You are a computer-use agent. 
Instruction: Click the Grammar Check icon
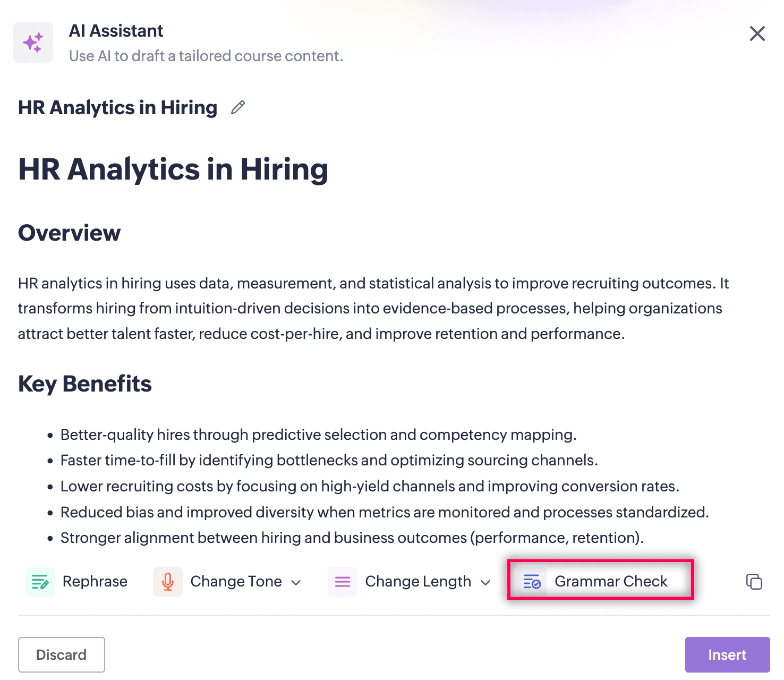532,582
